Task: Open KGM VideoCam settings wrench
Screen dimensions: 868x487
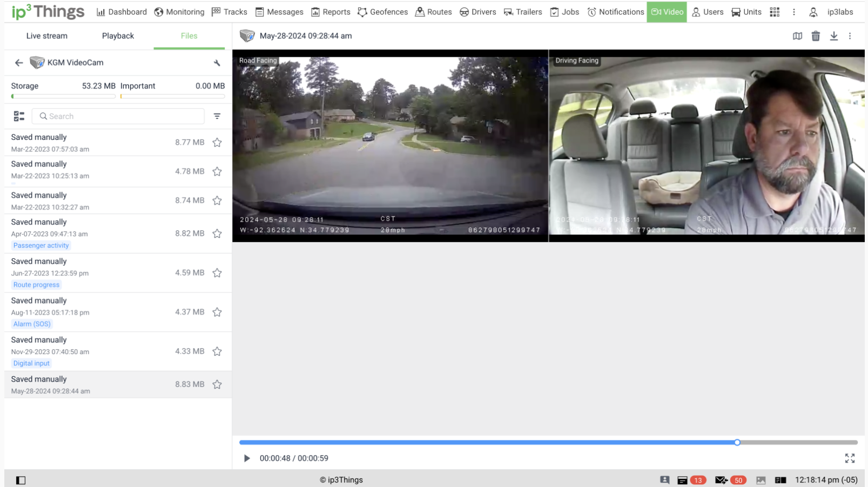Action: coord(217,63)
